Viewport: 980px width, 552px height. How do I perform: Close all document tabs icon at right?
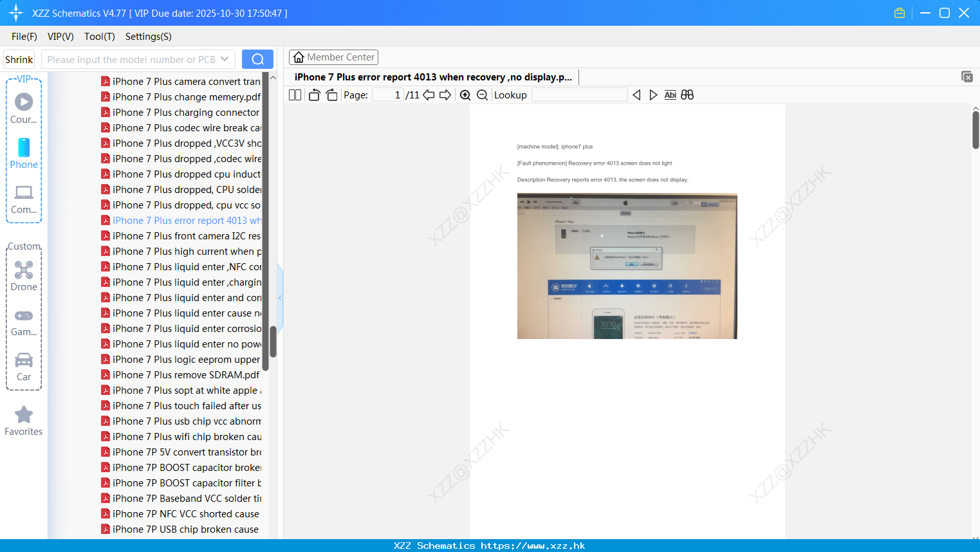click(x=967, y=77)
